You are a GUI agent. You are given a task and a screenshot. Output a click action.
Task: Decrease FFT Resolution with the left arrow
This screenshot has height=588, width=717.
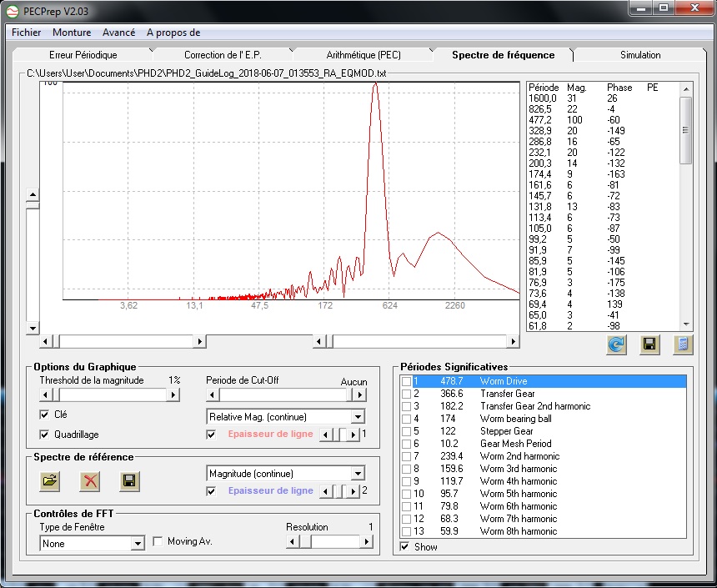(292, 542)
